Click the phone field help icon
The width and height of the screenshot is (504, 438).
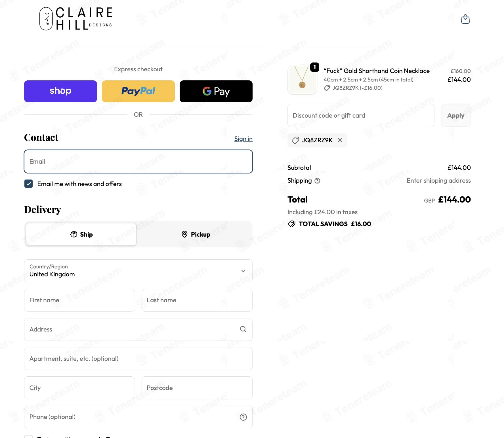click(243, 417)
